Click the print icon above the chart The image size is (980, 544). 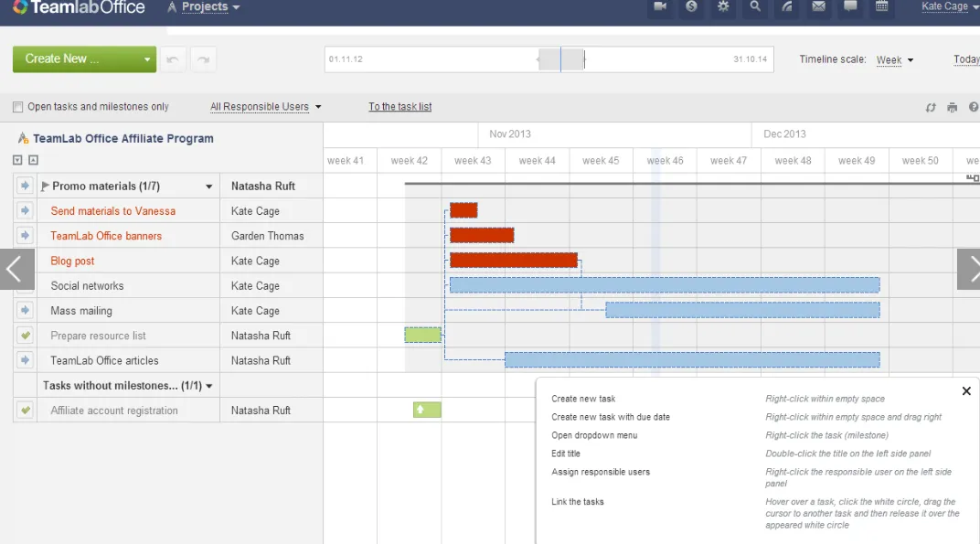[x=952, y=108]
